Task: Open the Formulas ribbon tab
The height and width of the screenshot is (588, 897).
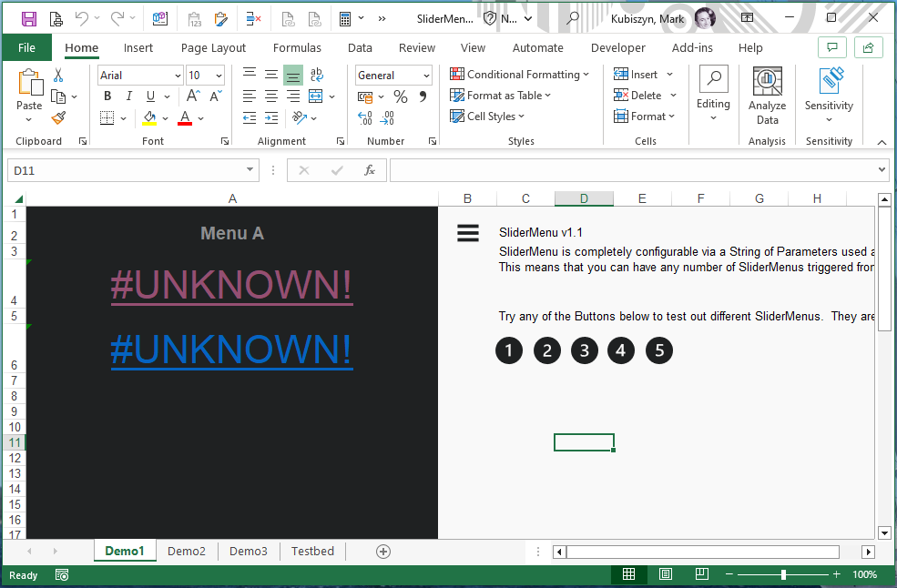Action: pos(297,47)
